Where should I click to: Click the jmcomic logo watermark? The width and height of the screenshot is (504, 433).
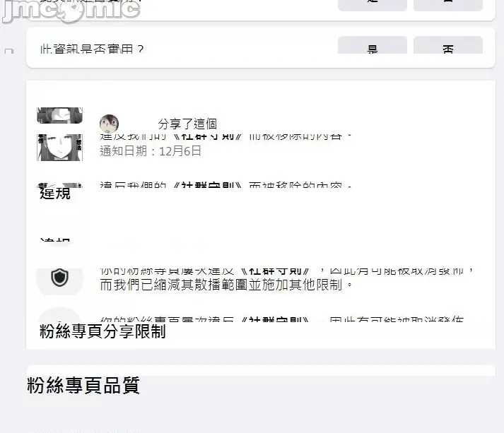point(71,11)
